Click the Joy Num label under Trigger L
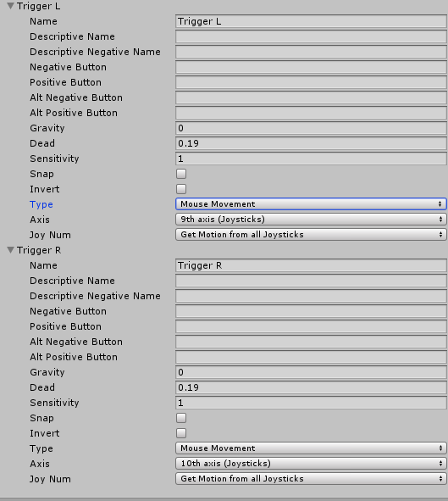The width and height of the screenshot is (448, 501). click(50, 235)
